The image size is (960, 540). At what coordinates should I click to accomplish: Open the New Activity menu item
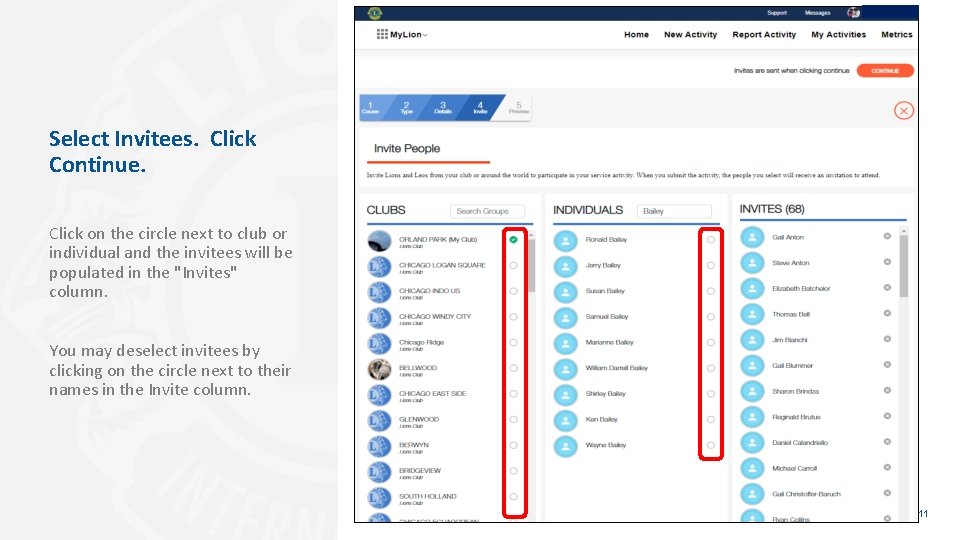coord(690,35)
